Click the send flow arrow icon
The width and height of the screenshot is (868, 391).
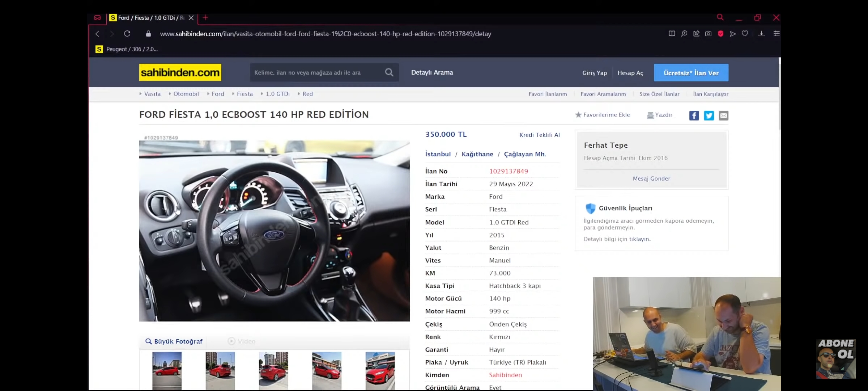[733, 34]
